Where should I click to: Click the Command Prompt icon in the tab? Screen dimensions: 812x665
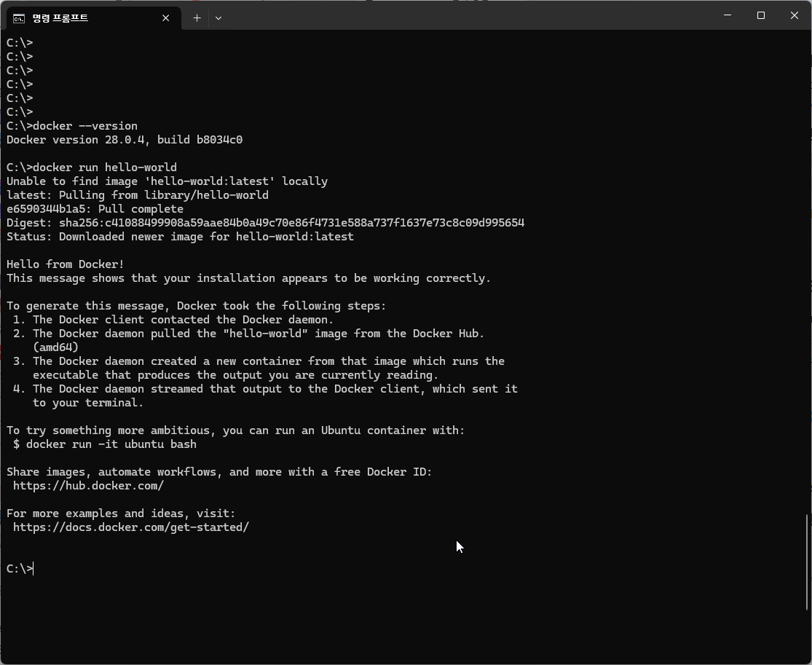19,19
